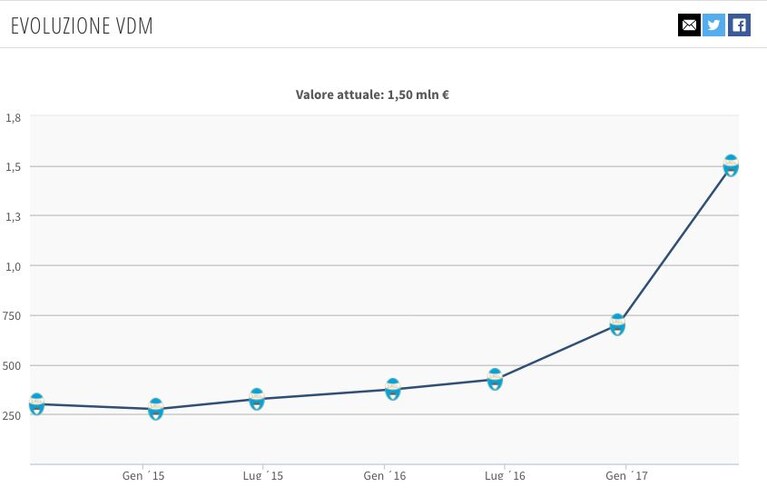Viewport: 767px width, 497px height.
Task: Select the first data point at chart start
Action: (37, 404)
